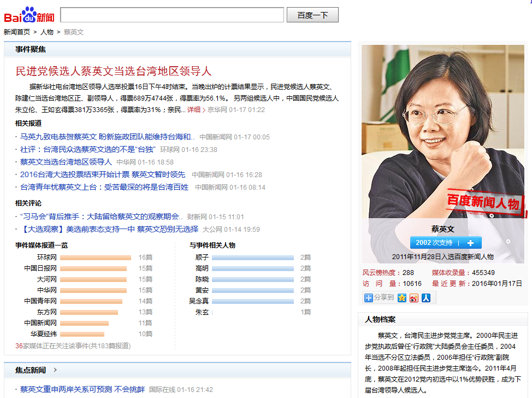532x398 pixels.
Task: Click the 焦点新闻 section header
Action: tap(31, 370)
